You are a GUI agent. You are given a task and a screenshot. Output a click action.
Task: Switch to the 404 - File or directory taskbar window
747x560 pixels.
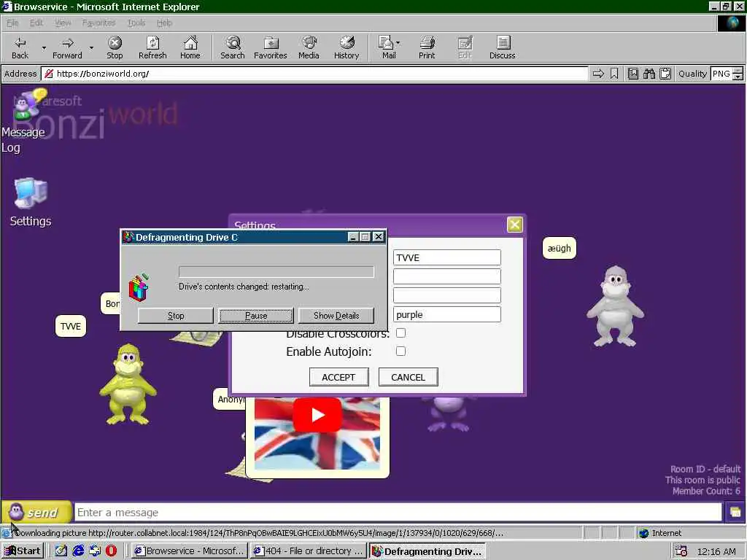coord(308,551)
